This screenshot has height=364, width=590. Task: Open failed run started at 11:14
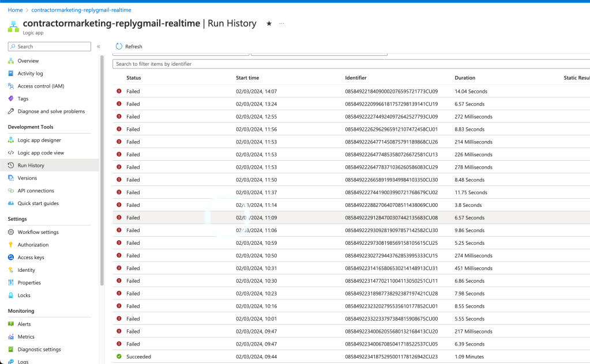[x=351, y=205]
